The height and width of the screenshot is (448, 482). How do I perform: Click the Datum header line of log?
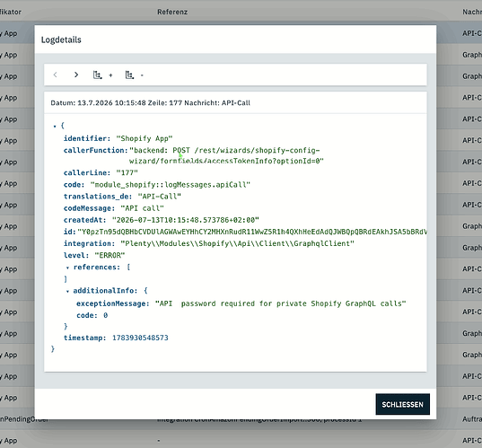(x=150, y=103)
